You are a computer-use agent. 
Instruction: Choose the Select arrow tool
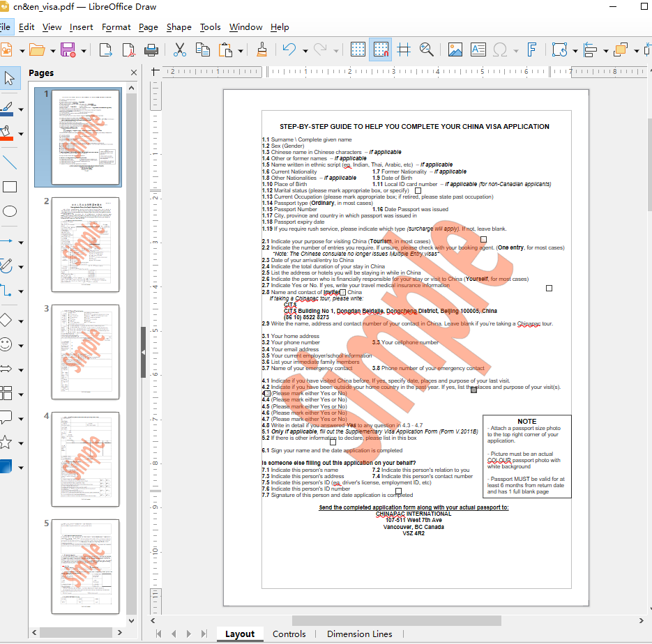(9, 78)
